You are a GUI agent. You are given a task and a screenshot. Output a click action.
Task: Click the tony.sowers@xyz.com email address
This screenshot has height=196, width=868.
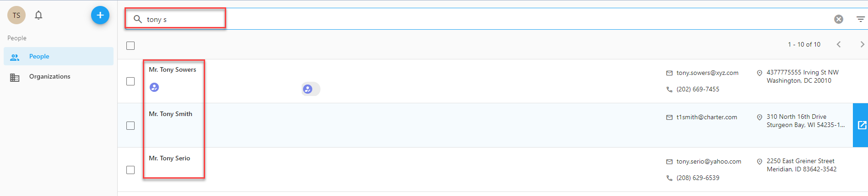pyautogui.click(x=707, y=73)
